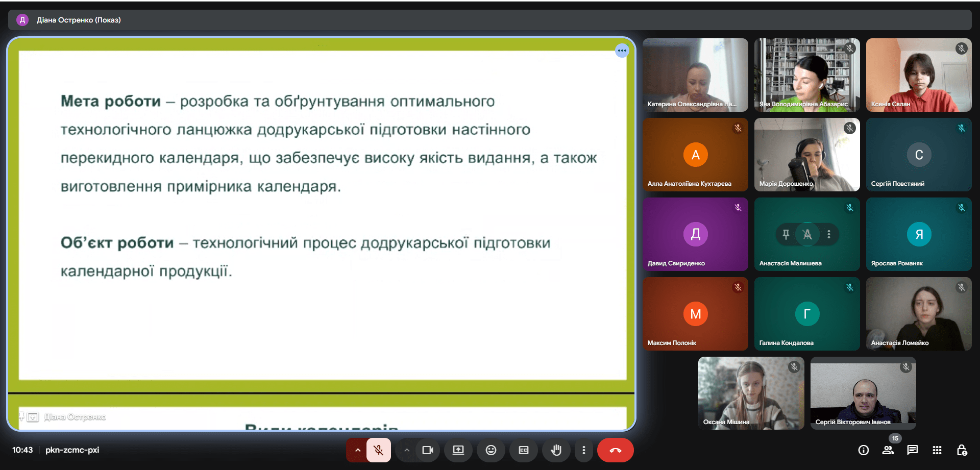Open host controls lock icon
The image size is (980, 470).
[962, 450]
